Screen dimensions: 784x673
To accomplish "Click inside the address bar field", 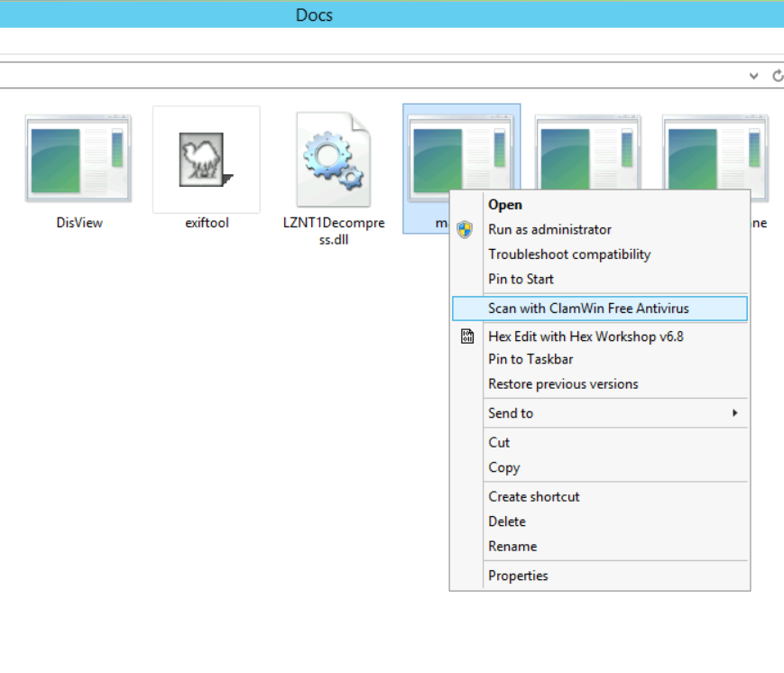I will click(361, 77).
